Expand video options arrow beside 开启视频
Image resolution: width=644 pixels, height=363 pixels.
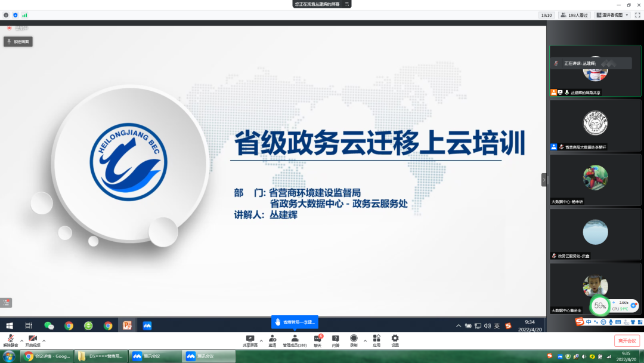(44, 340)
